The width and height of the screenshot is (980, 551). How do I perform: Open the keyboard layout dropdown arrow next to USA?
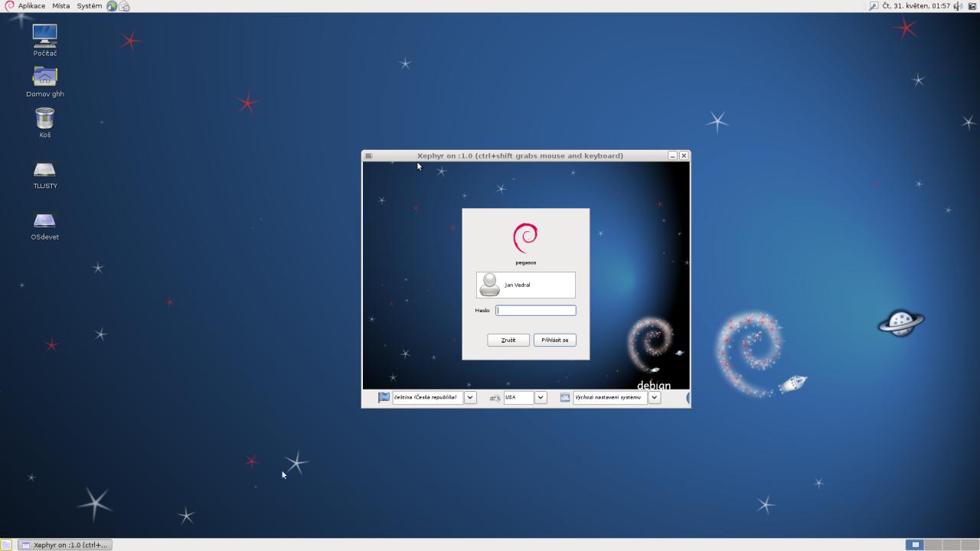coord(541,398)
